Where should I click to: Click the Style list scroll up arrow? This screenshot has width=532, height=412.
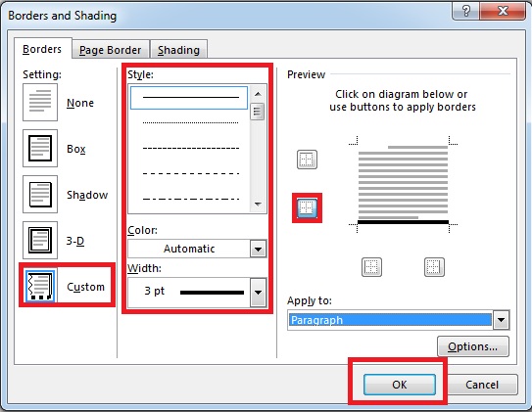[x=258, y=94]
